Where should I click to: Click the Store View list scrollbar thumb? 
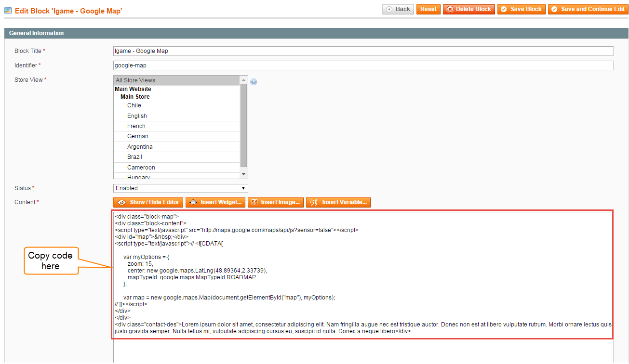pyautogui.click(x=243, y=125)
